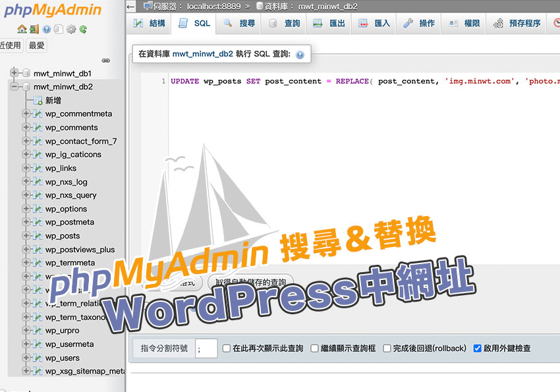
Task: Click localhost:8889 server breadcrumb link
Action: (x=213, y=7)
